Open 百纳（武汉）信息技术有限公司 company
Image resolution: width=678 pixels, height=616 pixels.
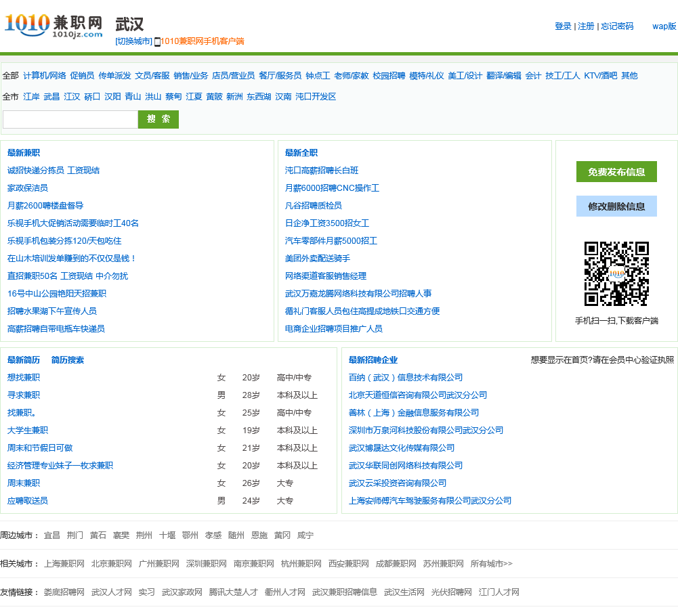[406, 378]
